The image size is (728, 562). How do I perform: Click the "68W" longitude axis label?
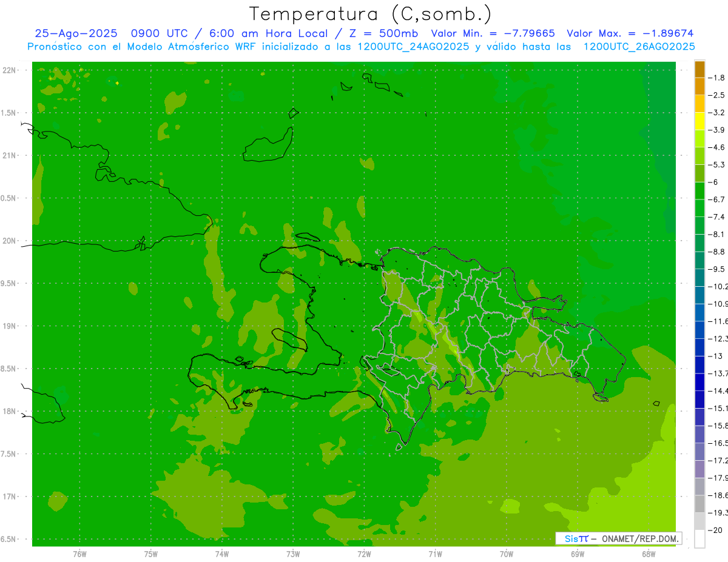click(648, 554)
